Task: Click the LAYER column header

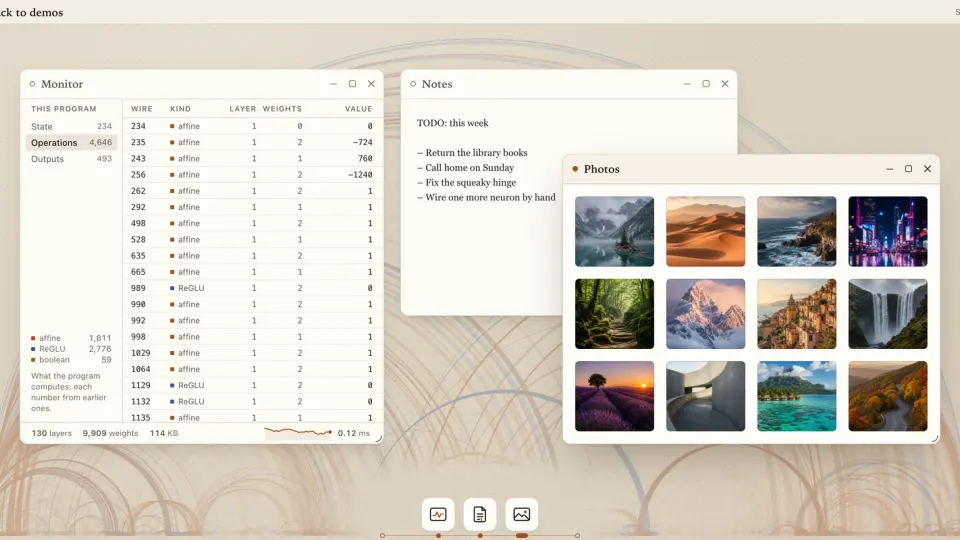Action: (x=242, y=109)
